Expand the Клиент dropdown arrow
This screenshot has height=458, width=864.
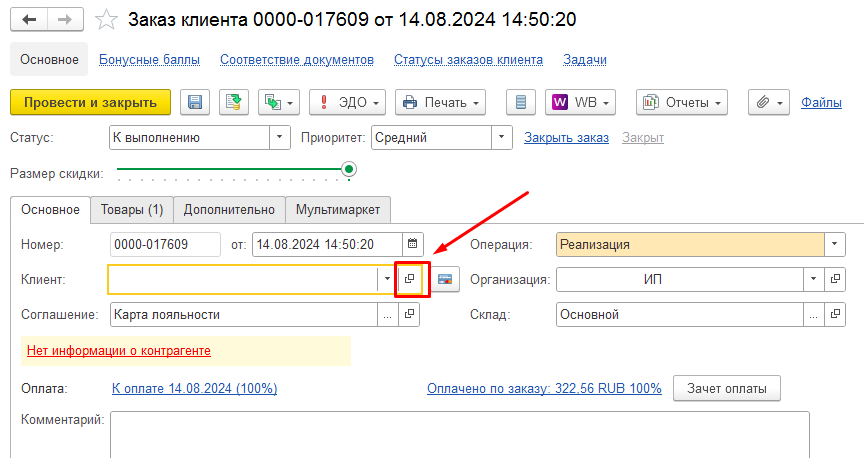[x=387, y=279]
